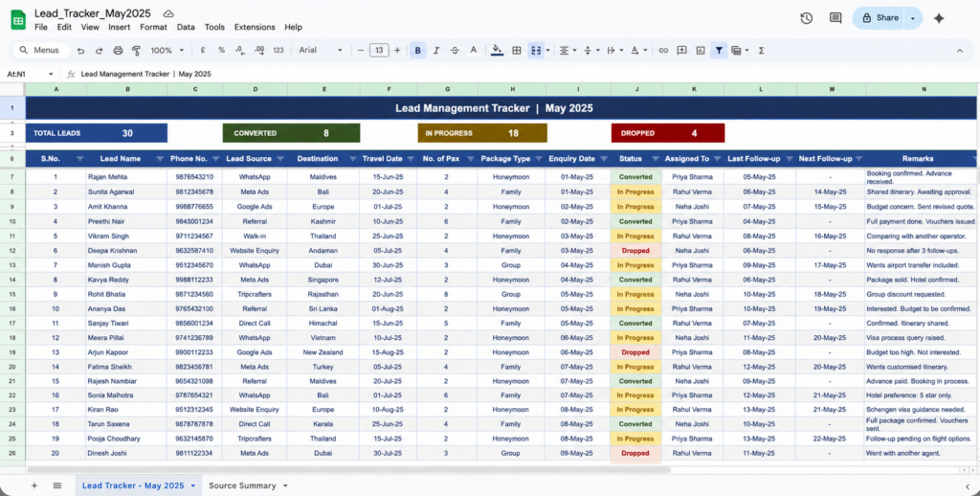
Task: Add a comment via toolbar icon
Action: (x=681, y=51)
